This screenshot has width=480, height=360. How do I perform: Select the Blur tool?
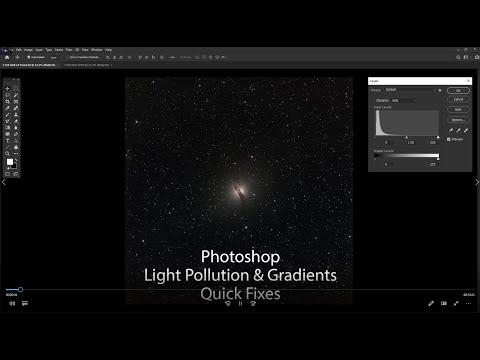click(16, 128)
